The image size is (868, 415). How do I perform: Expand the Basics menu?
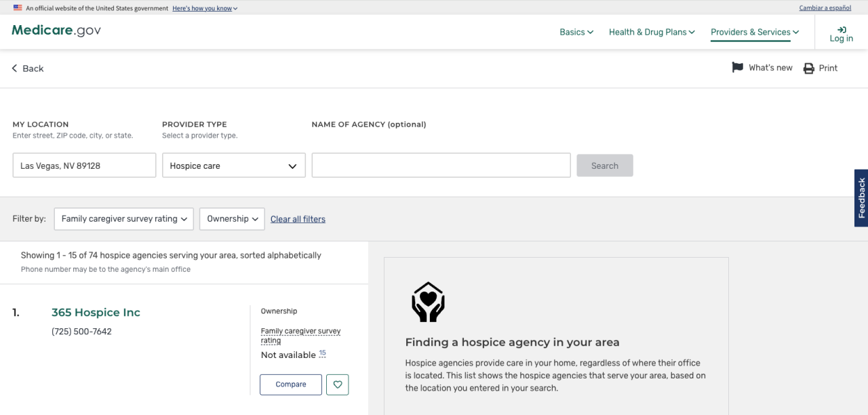coord(576,32)
